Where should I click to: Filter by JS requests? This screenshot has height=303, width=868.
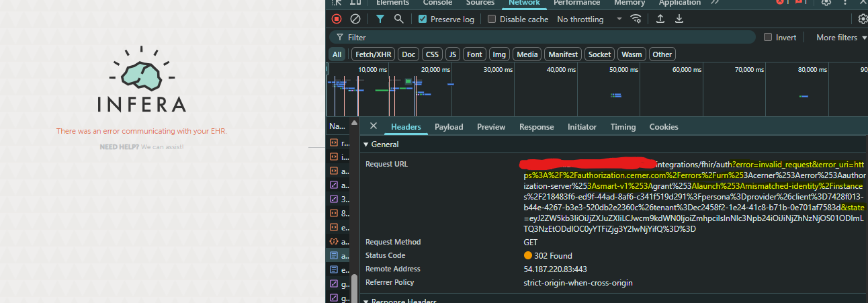click(453, 54)
